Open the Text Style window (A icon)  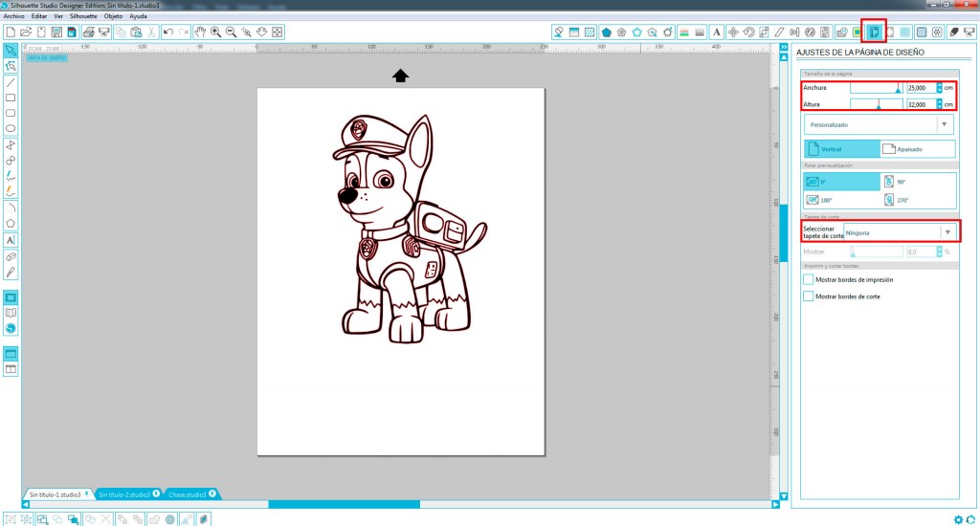[x=716, y=32]
